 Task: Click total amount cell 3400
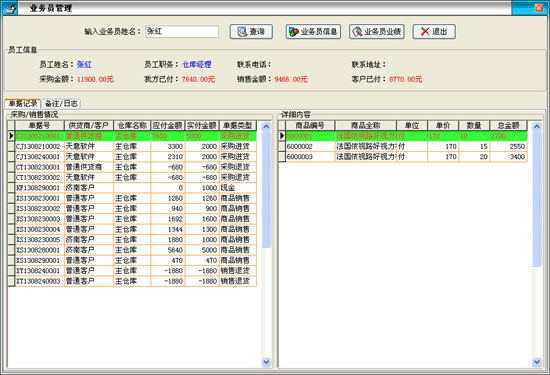point(509,156)
